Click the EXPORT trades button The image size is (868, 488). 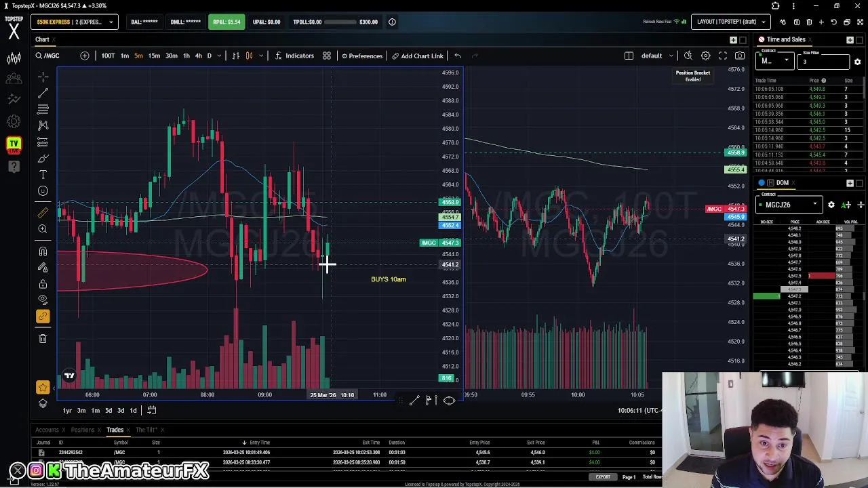coord(603,477)
